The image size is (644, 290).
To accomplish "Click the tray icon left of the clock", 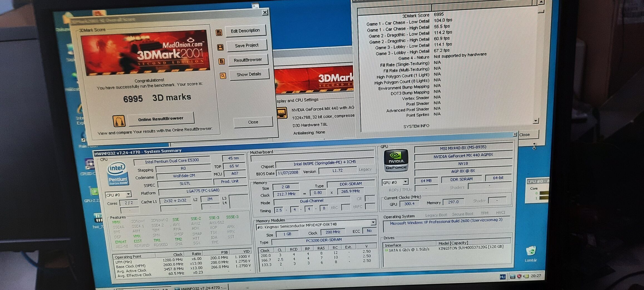I will pos(526,276).
